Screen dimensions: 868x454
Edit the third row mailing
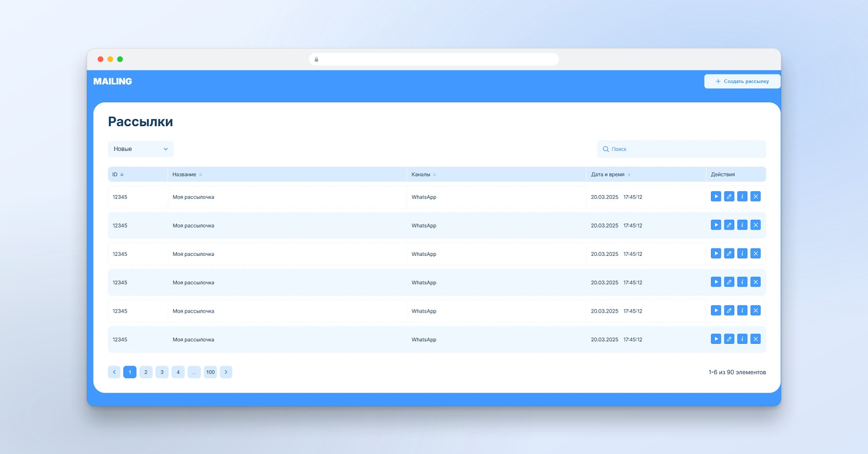pos(729,253)
